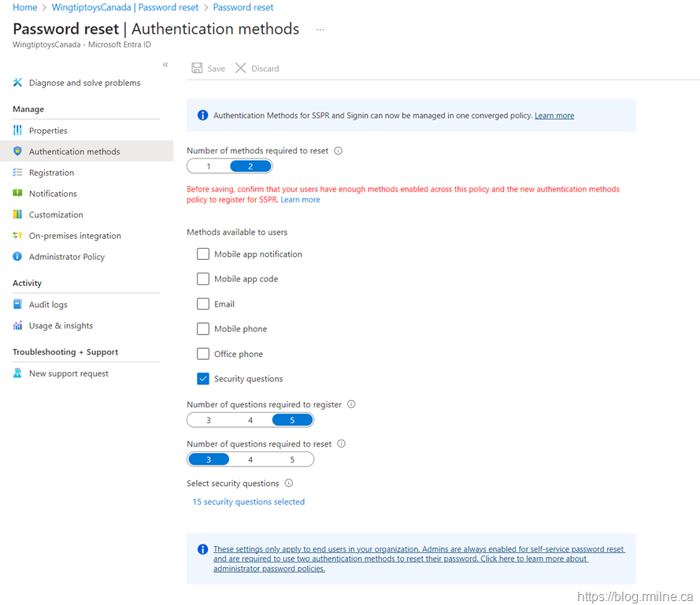Viewport: 700px width, 605px height.
Task: Click the Diagnose and solve problems wrench icon
Action: [x=17, y=83]
